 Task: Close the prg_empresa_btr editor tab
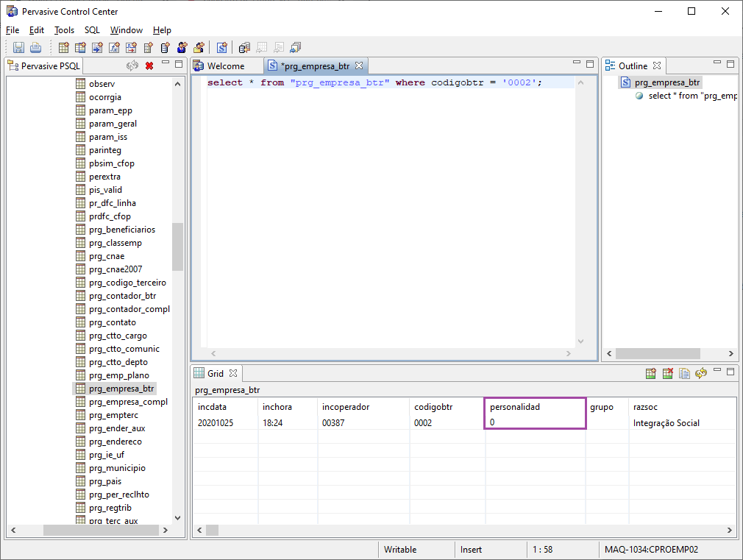359,65
